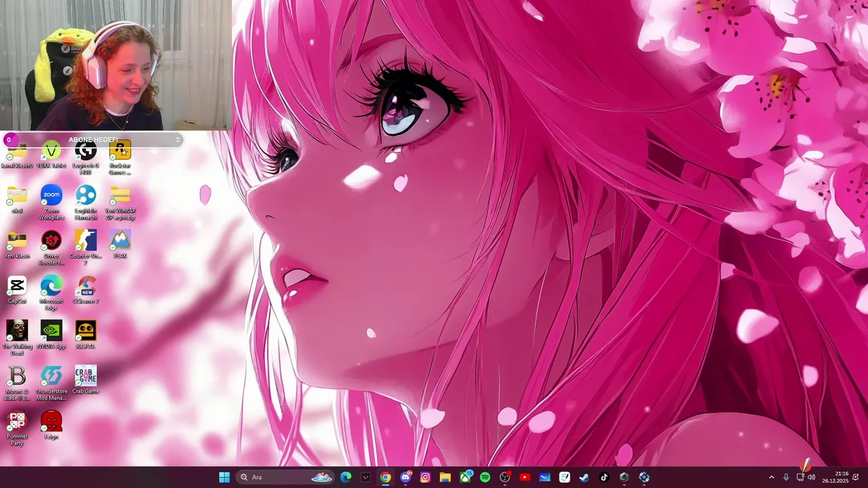Open the volume control in system tray
Screen dimensions: 868x488
click(812, 477)
